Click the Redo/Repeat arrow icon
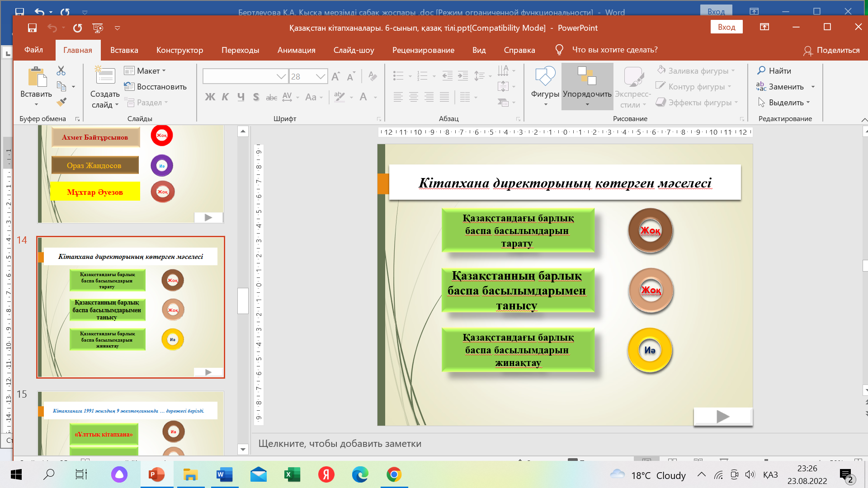This screenshot has width=868, height=488. point(78,28)
